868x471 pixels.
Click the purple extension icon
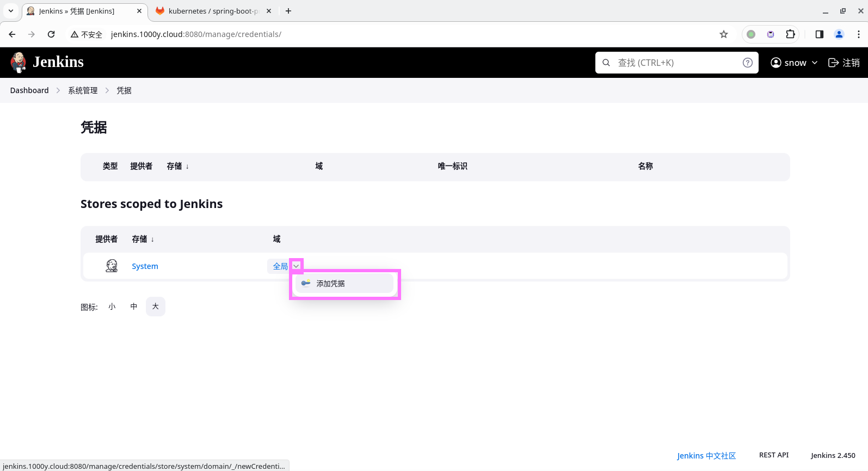tap(771, 34)
